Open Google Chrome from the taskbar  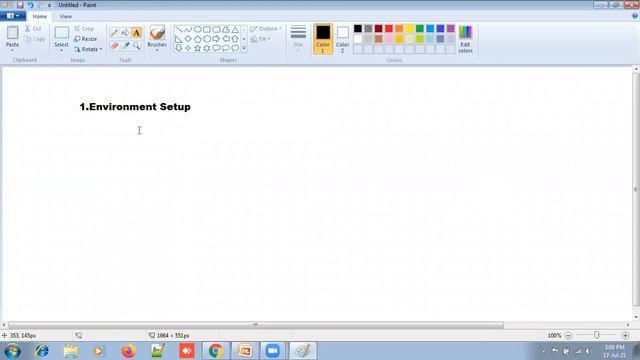coord(216,351)
